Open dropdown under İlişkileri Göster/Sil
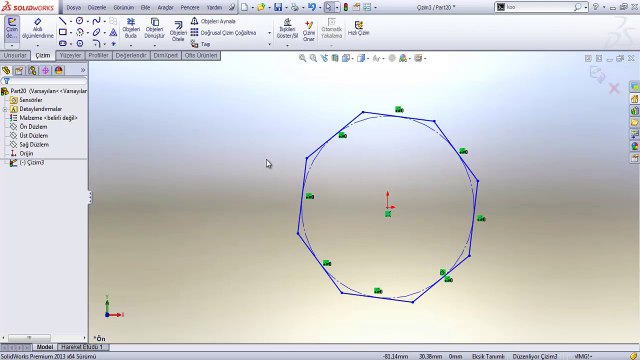The image size is (640, 360). pyautogui.click(x=287, y=45)
